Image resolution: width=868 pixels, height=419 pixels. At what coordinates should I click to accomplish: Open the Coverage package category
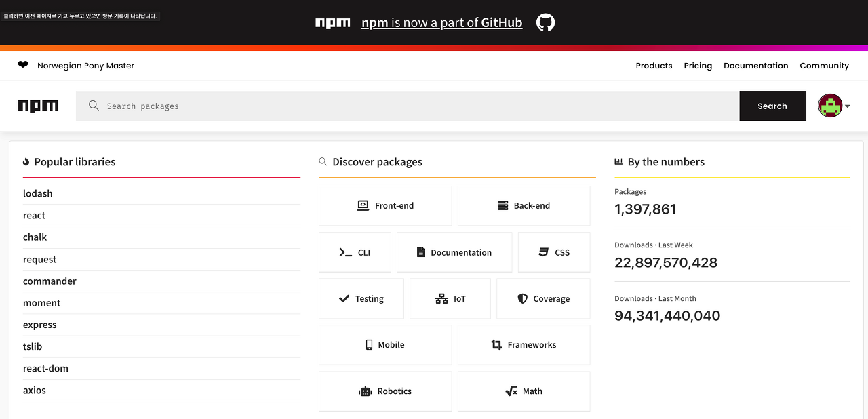(x=543, y=298)
